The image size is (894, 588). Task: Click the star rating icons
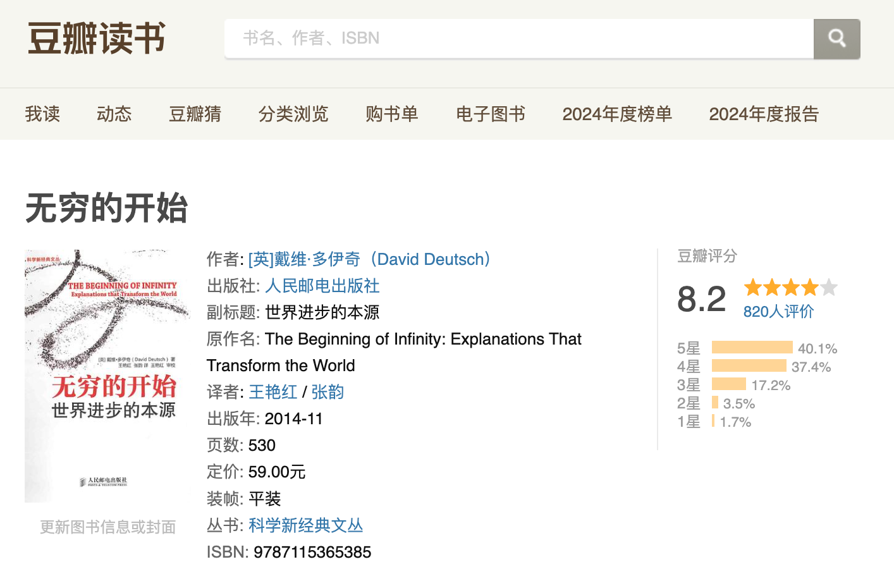790,288
